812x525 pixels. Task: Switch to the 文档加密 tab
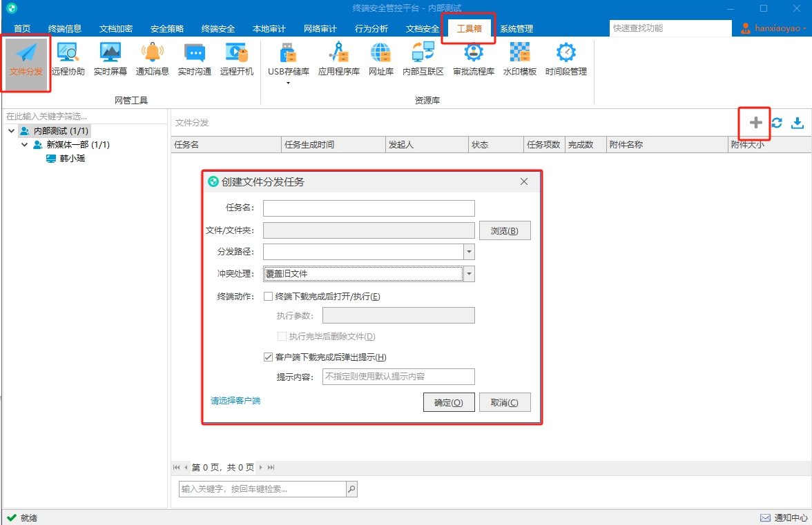point(116,28)
